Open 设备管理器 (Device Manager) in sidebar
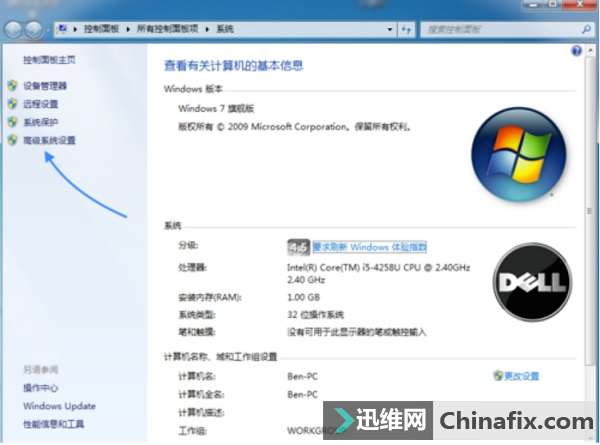Image resolution: width=600 pixels, height=445 pixels. coord(44,86)
